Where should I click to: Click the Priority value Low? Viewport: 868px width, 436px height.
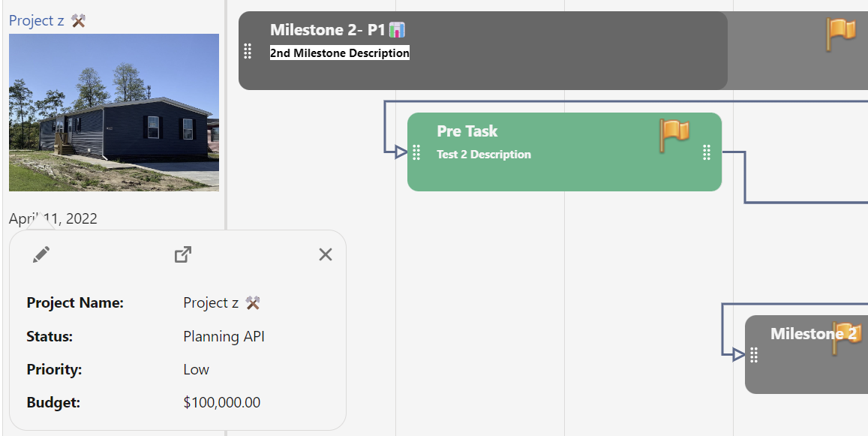point(195,369)
